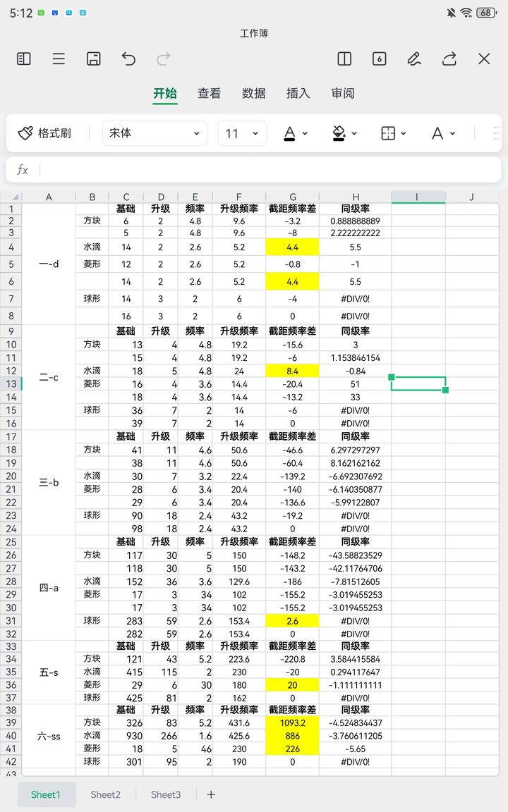508x812 pixels.
Task: Select Sheet1 tab
Action: pos(46,794)
